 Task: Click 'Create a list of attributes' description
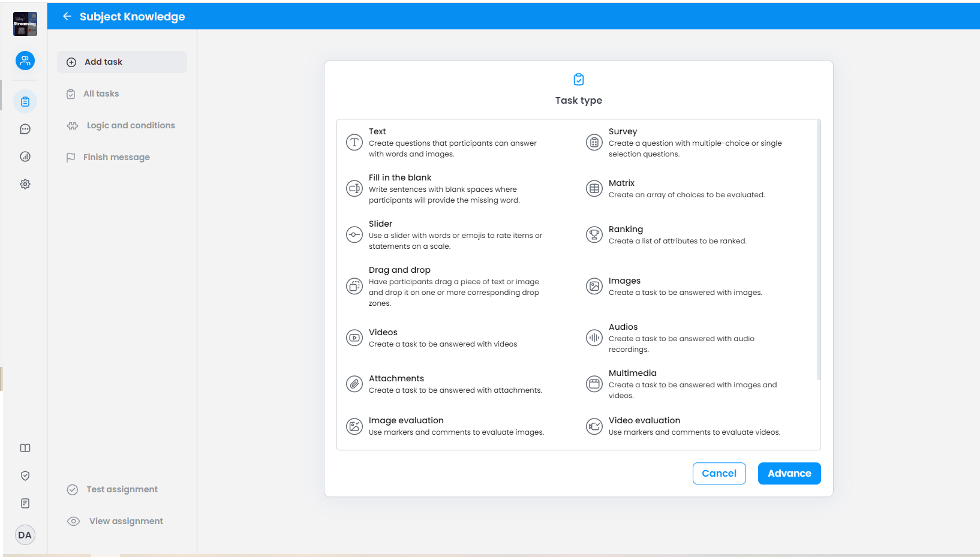(x=678, y=241)
